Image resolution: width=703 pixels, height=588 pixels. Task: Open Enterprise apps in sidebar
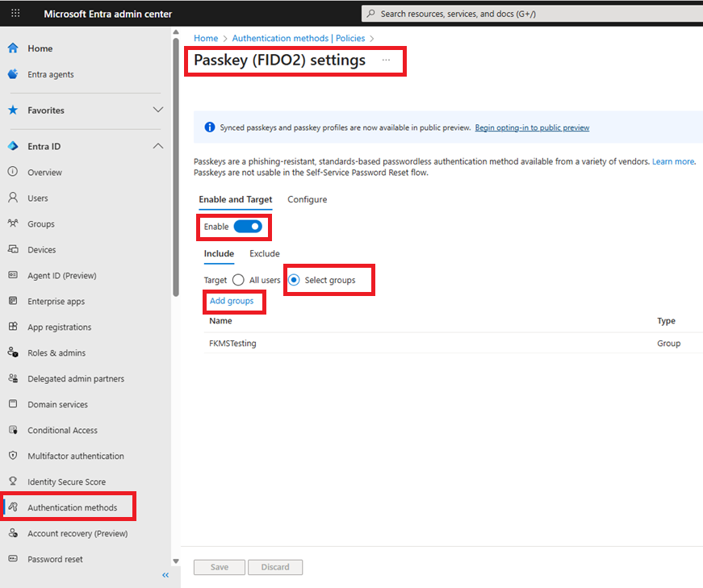coord(56,301)
